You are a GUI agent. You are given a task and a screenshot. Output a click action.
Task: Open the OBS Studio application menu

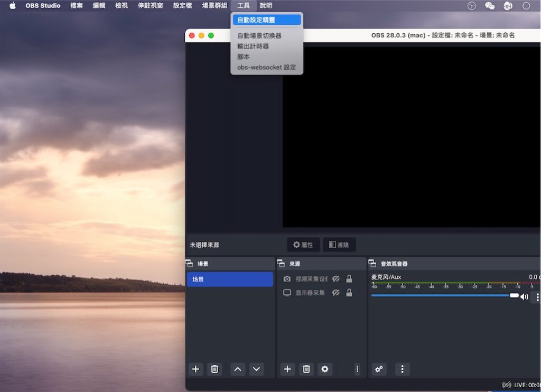pos(43,5)
